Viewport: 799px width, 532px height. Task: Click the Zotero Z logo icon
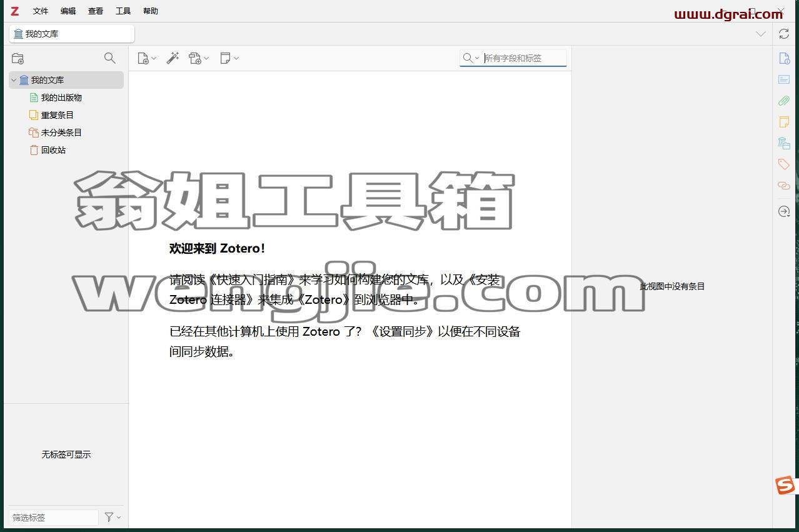(14, 11)
